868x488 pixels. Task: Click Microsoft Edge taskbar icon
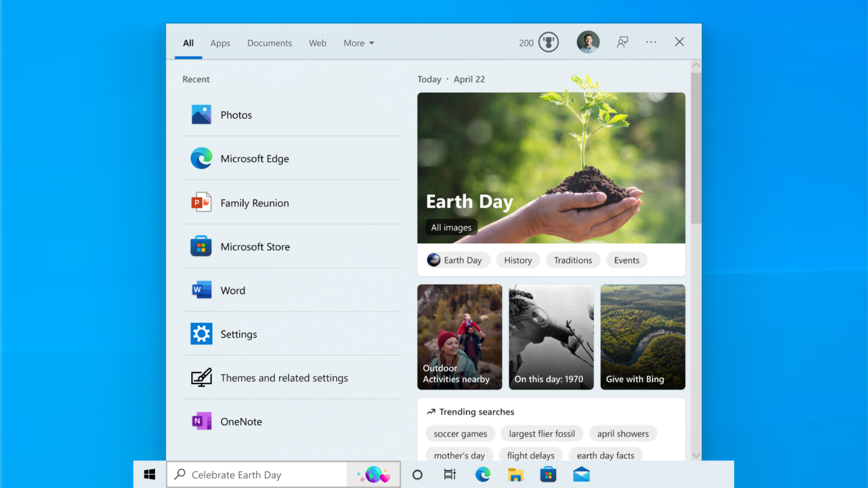[x=482, y=475]
